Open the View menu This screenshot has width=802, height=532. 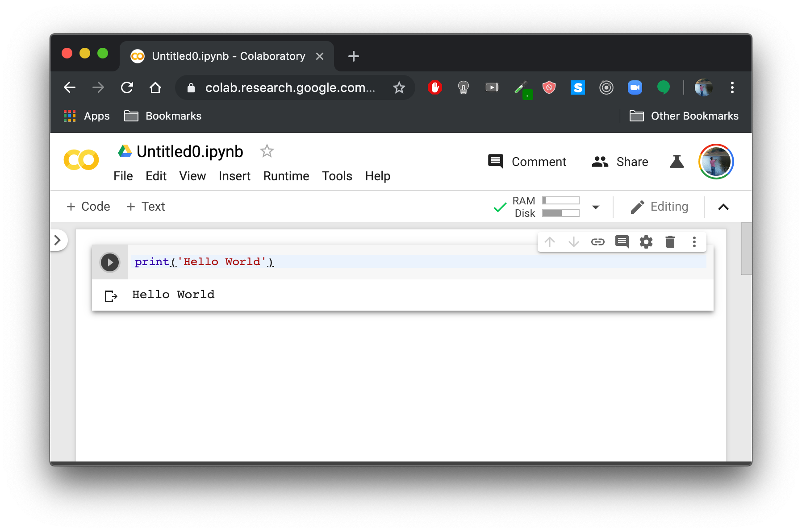(x=192, y=176)
